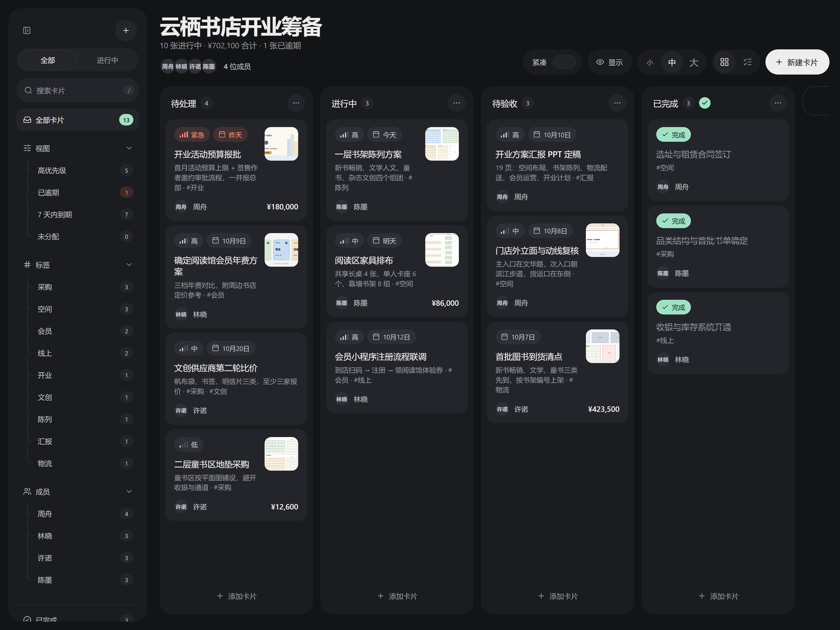Toggle 显示 visibility eye button

(x=609, y=62)
